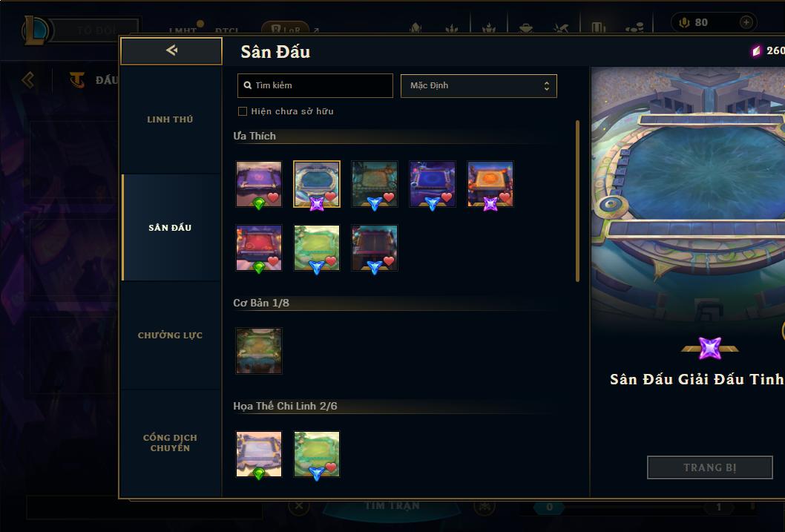
Task: Select the pale arena in Họa Thế Chi Linh
Action: click(x=259, y=454)
